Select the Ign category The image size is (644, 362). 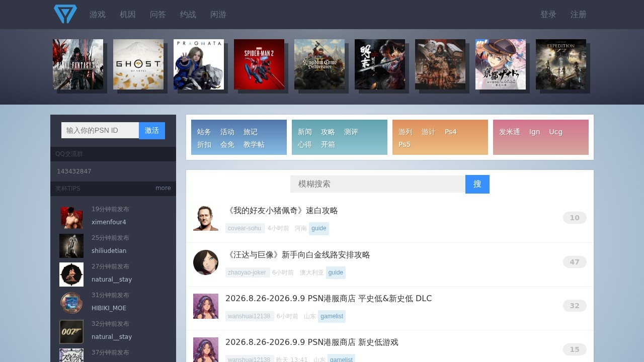click(x=534, y=132)
